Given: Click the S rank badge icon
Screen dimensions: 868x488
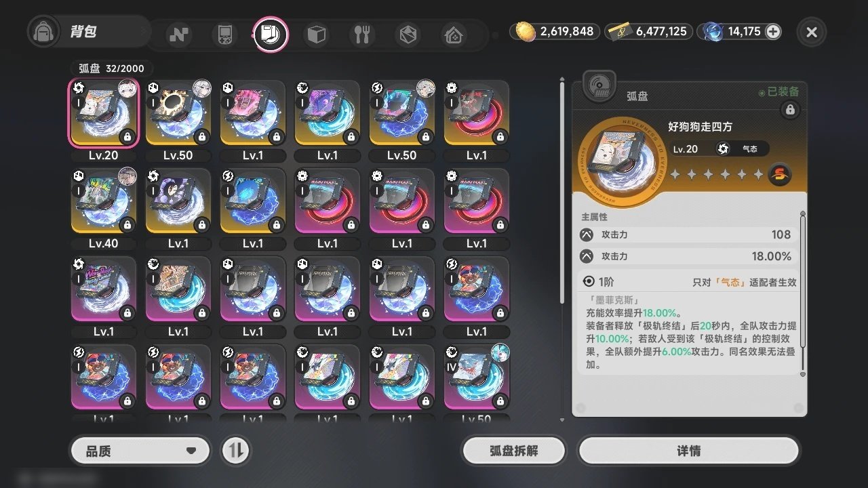Looking at the screenshot, I should [779, 175].
